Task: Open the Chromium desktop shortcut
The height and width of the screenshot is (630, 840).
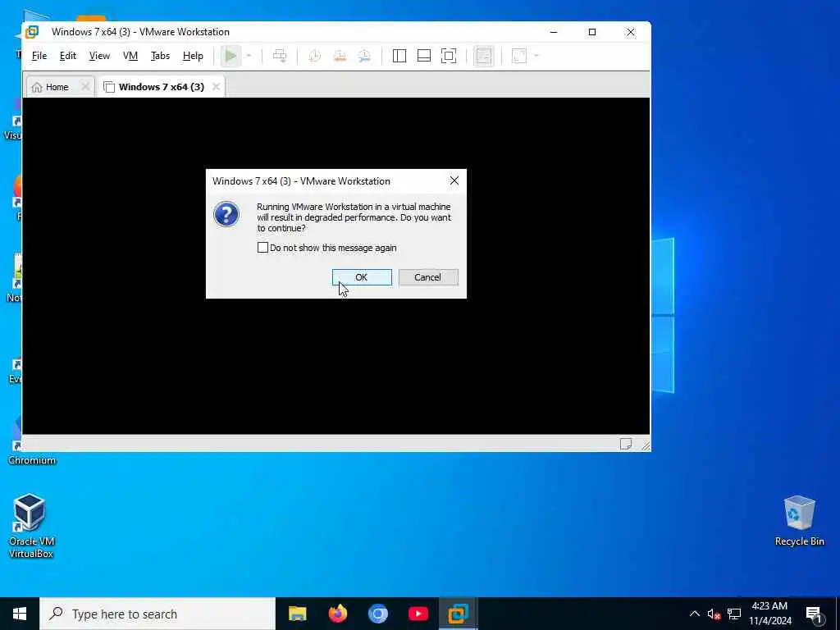Action: tap(32, 440)
